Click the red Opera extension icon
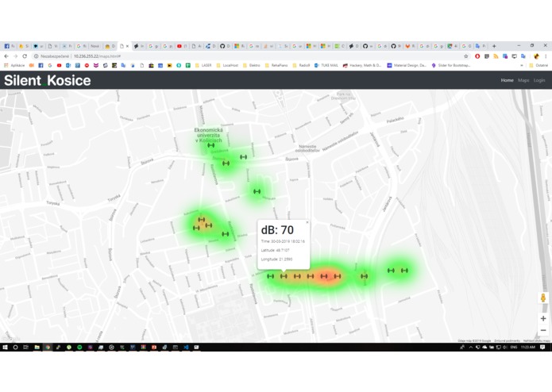The image size is (552, 392). pos(477,56)
